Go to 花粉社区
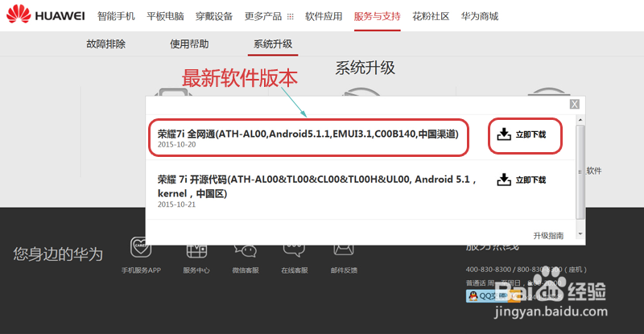This screenshot has width=644, height=334. click(431, 16)
